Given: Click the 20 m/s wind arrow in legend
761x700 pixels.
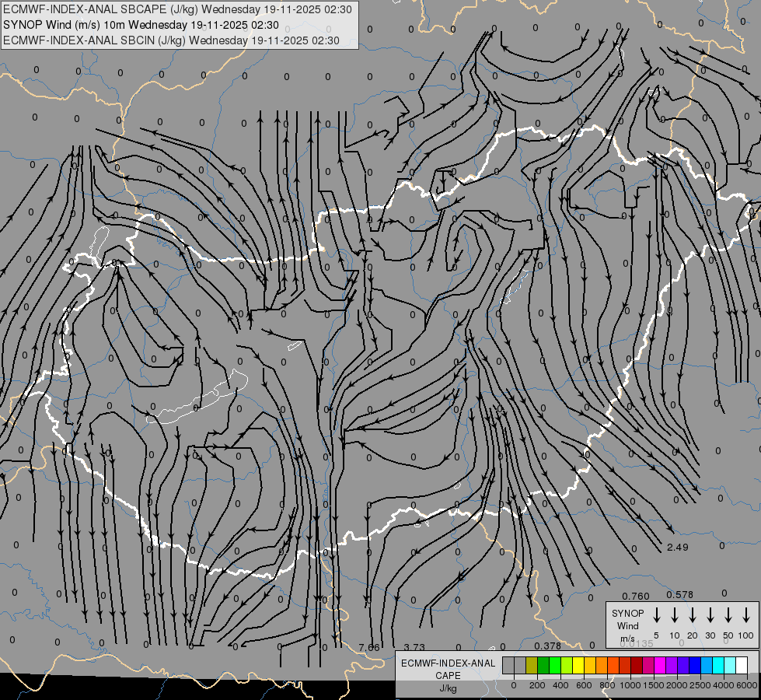Looking at the screenshot, I should (692, 614).
